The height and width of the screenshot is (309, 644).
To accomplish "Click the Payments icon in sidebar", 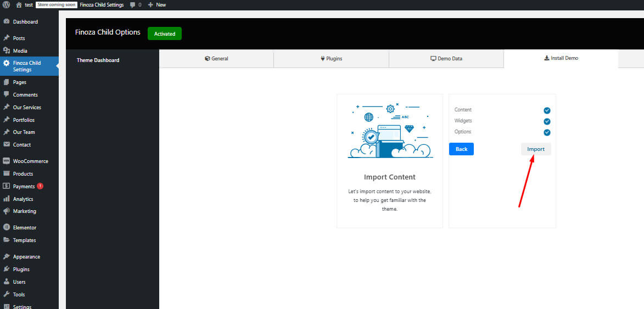I will coord(6,186).
